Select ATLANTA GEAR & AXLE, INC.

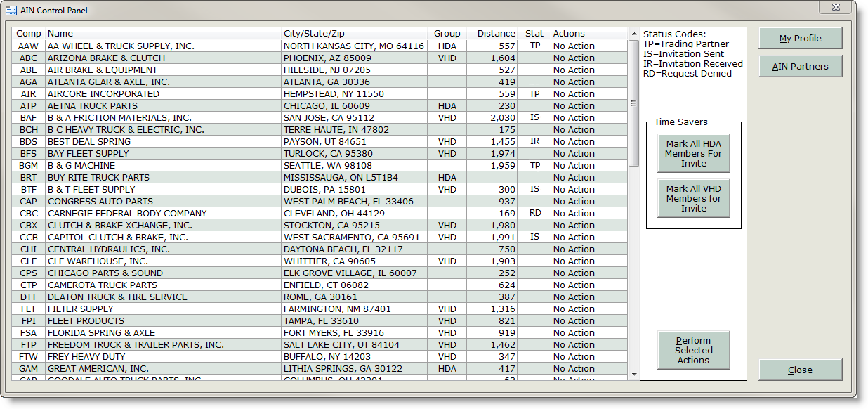pos(320,82)
